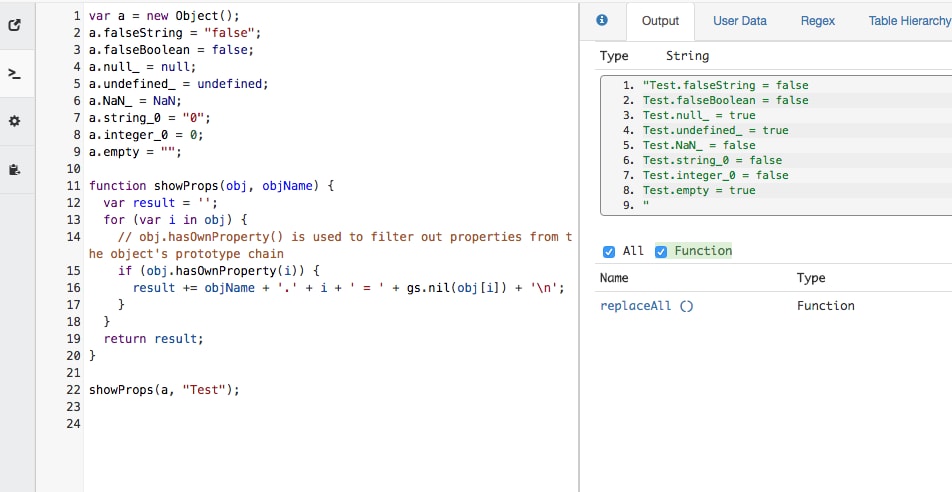Click the replaceAll function link
The height and width of the screenshot is (492, 952).
pos(645,306)
